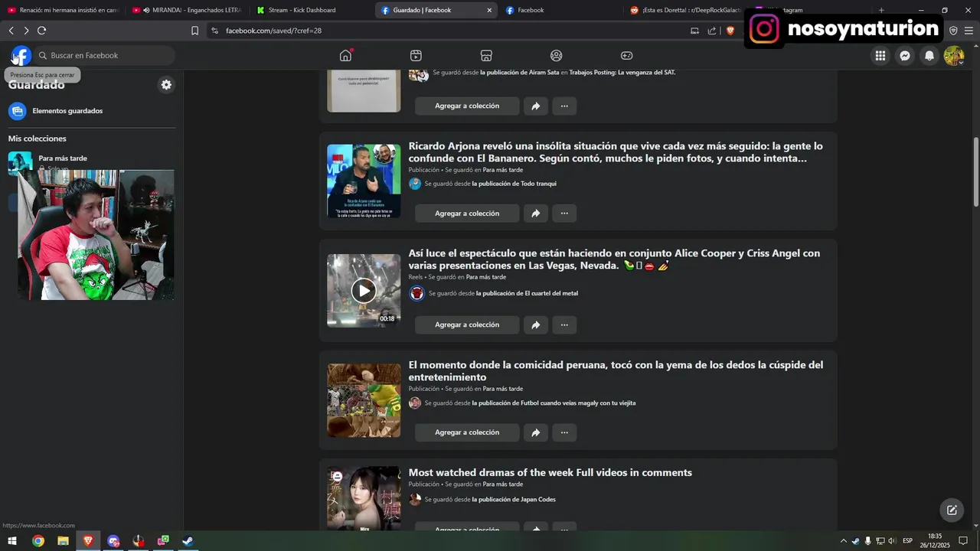Screen dimensions: 980x551
Task: Click the share page icon in address bar
Action: 712,31
